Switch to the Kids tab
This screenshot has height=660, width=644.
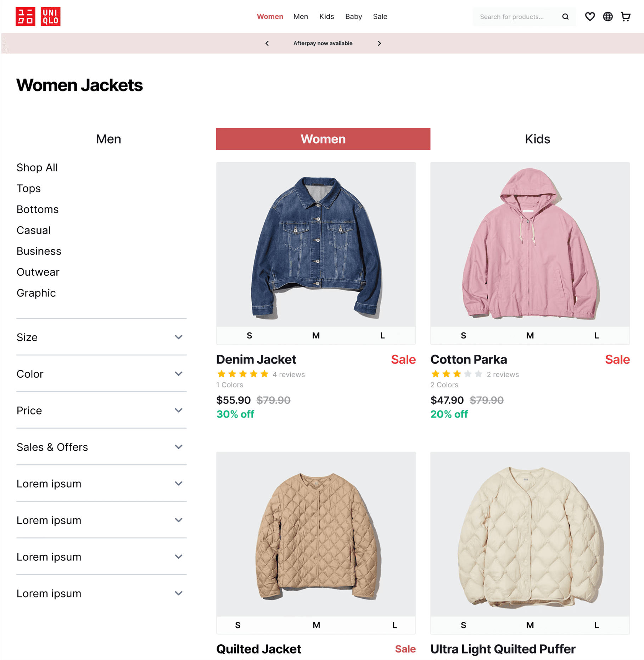(537, 139)
